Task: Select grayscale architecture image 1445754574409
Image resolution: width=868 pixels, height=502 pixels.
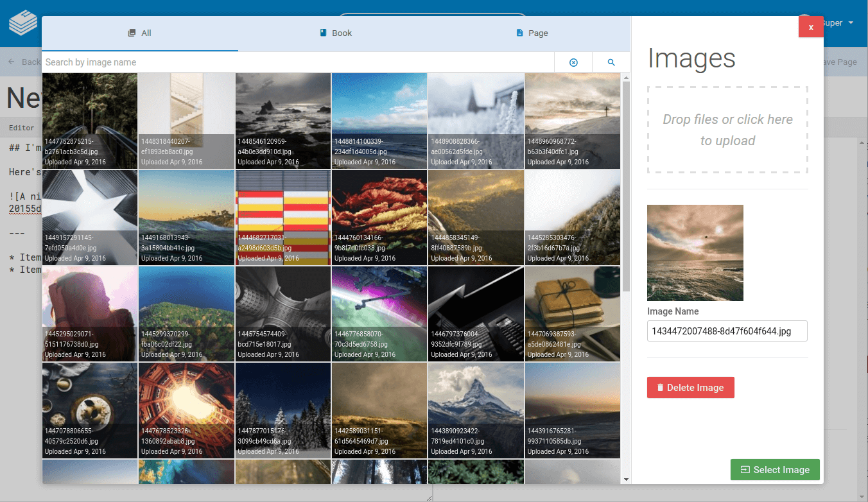Action: pos(283,314)
